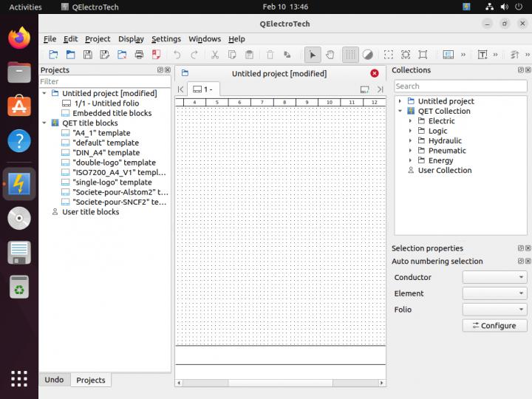Image resolution: width=532 pixels, height=399 pixels.
Task: Activate the selection arrow mode tool
Action: (x=313, y=55)
